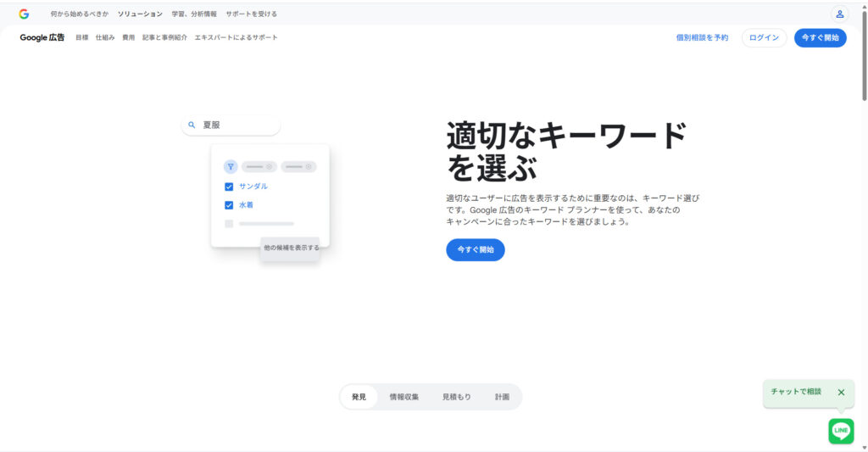
Task: Select the 発見 tab
Action: coord(359,397)
